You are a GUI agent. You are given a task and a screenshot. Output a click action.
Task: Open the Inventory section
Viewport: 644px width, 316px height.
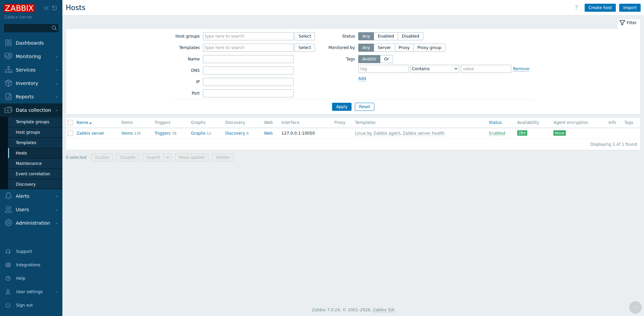tap(27, 83)
